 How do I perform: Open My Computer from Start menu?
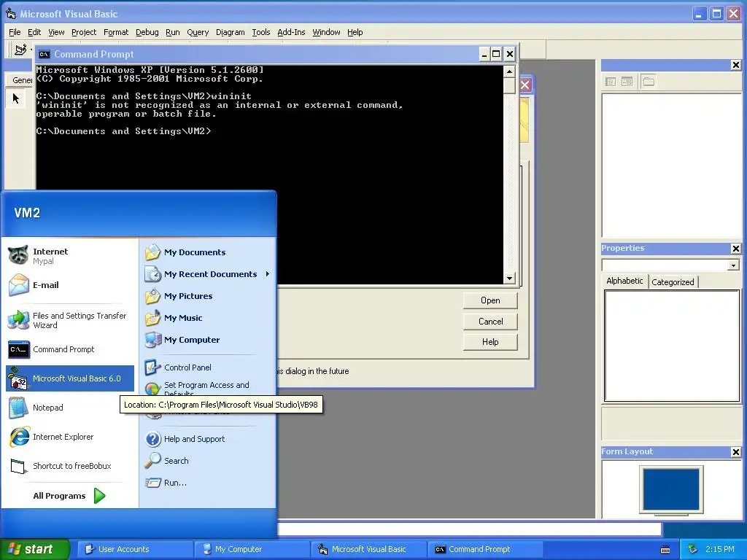[x=208, y=340]
